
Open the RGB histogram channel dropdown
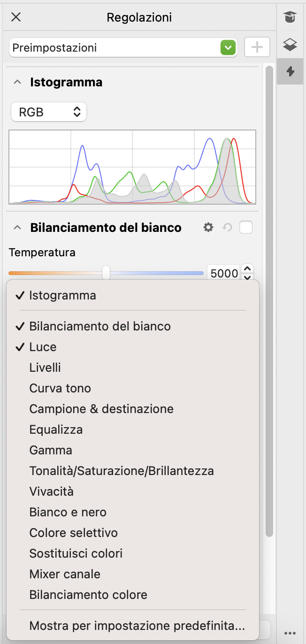point(49,112)
